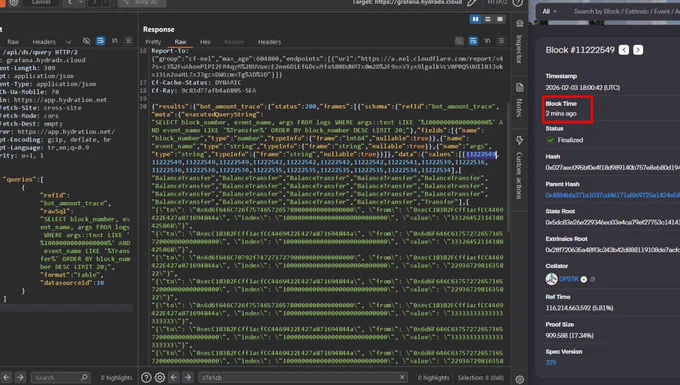Viewport: 680px width, 385px height.
Task: Switch to top-bottom layout view
Action: (x=487, y=19)
